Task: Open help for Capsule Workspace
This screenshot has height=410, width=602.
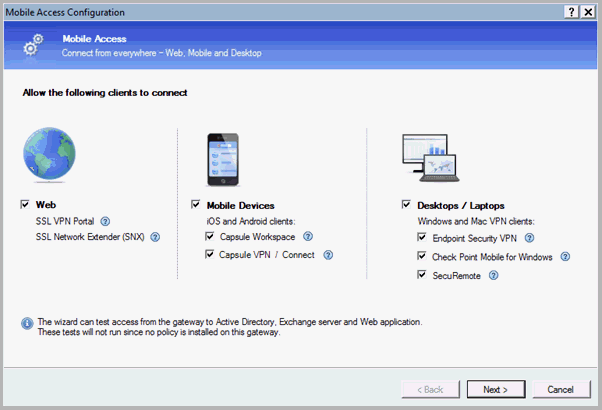Action: pos(308,237)
